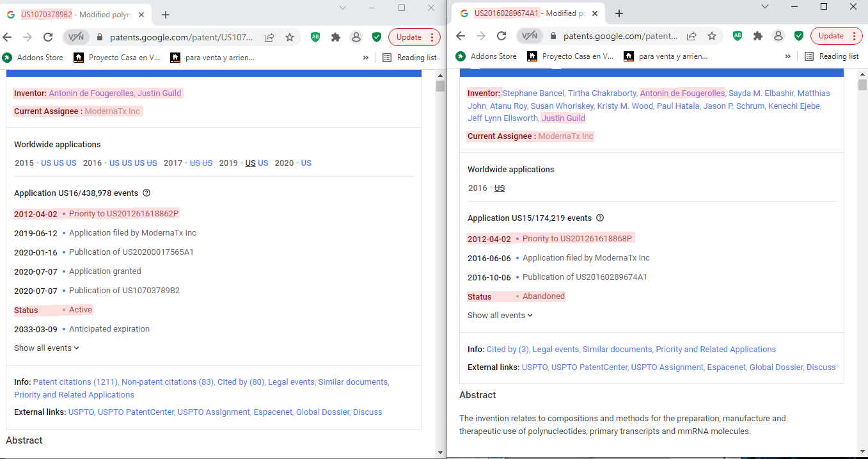
Task: Open bookmarks overflow chevron in left browser
Action: [x=366, y=58]
